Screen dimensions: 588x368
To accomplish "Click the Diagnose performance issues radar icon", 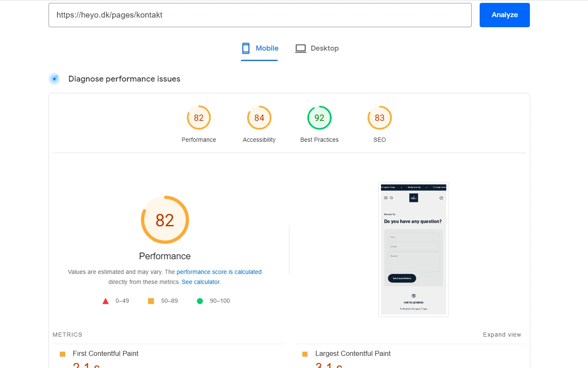I will (54, 79).
